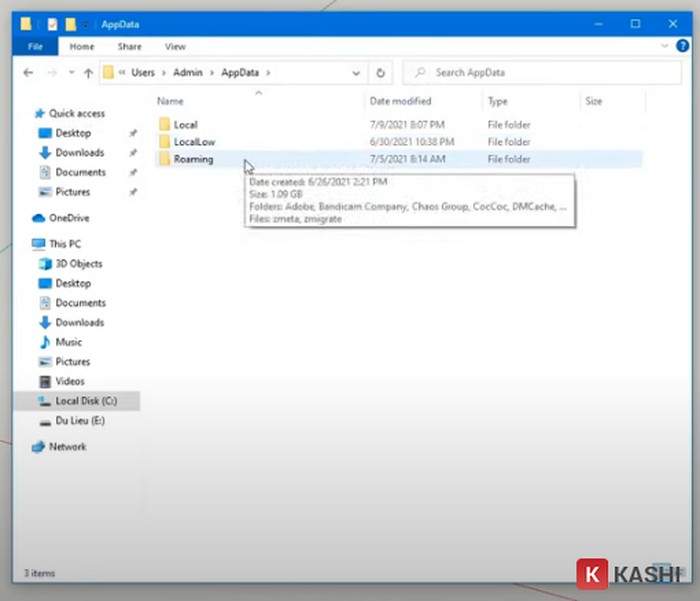This screenshot has height=601, width=700.
Task: Sort by the Name column header
Action: pyautogui.click(x=170, y=101)
